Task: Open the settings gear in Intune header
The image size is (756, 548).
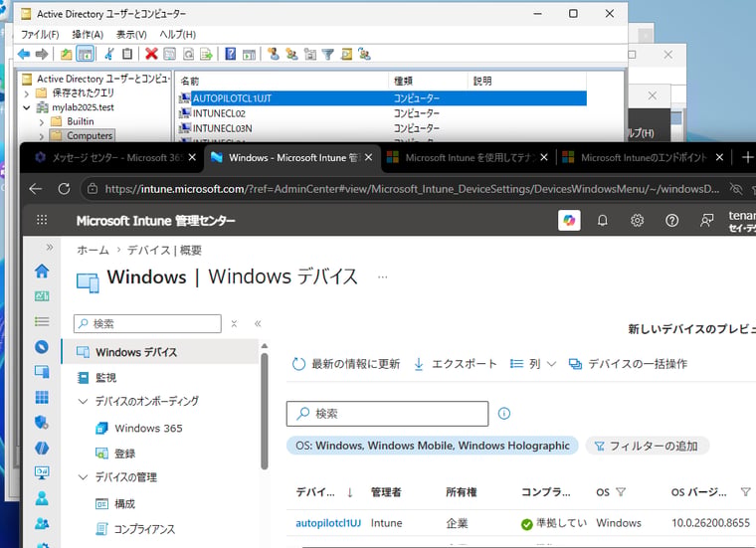Action: [637, 220]
